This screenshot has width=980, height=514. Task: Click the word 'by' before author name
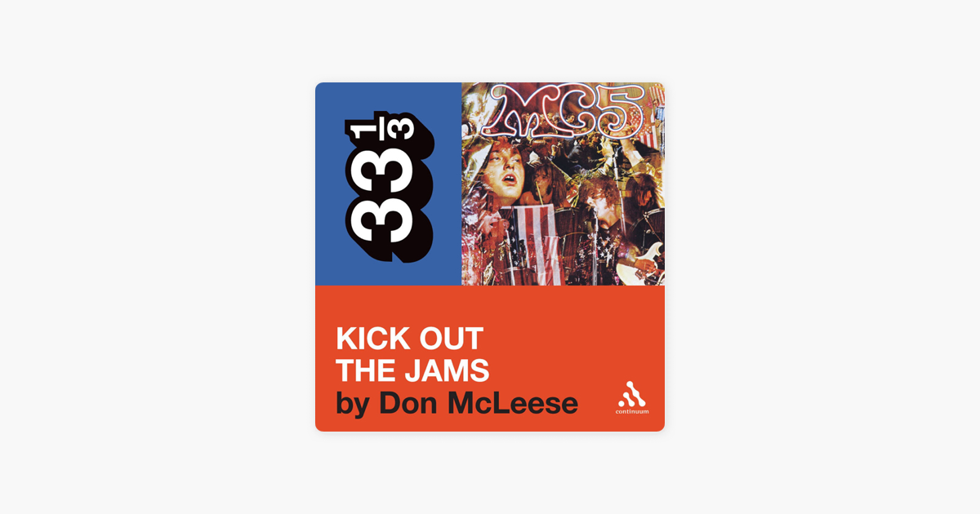[350, 405]
